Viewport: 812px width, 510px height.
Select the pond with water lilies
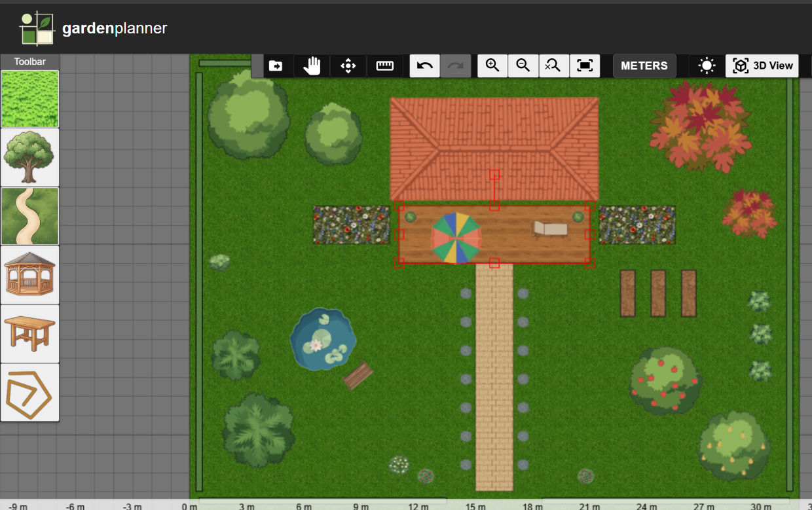(x=323, y=339)
